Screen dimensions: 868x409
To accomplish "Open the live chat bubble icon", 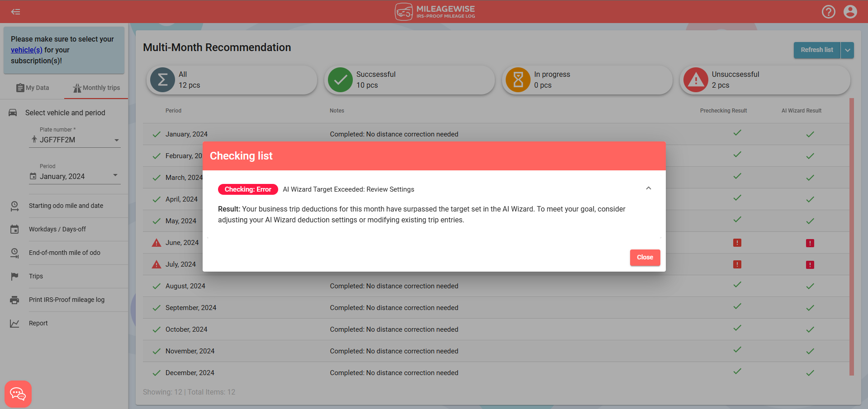I will tap(18, 394).
